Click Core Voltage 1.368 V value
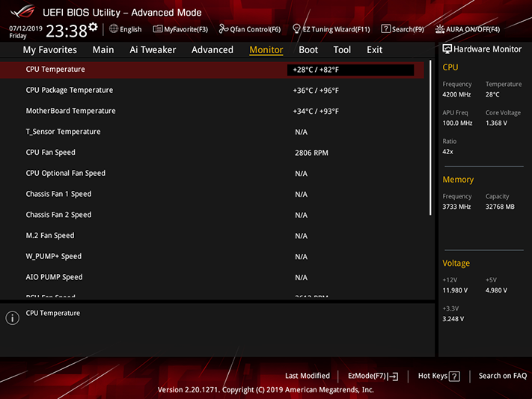This screenshot has height=399, width=532. [x=496, y=124]
